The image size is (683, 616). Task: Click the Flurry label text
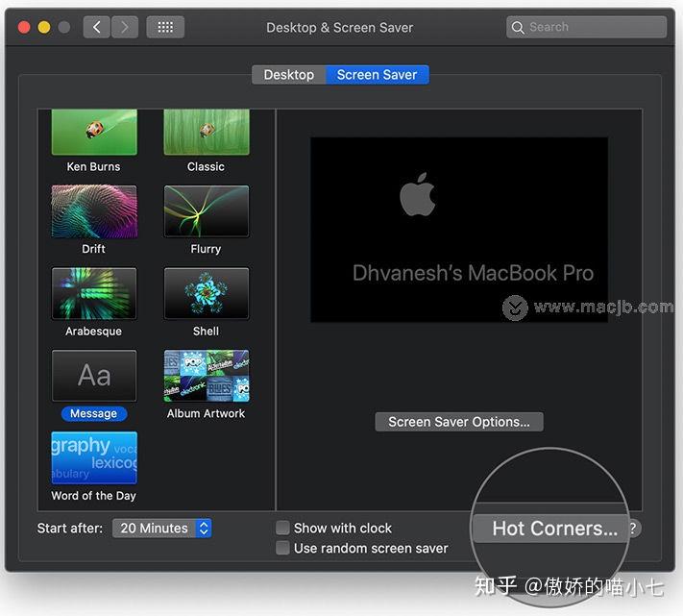(206, 249)
